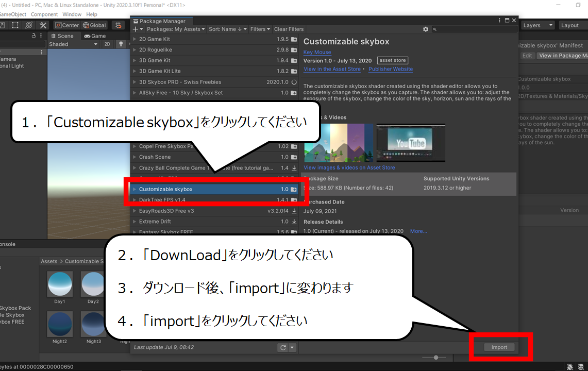
Task: Open the YouTube video thumbnail
Action: (x=411, y=143)
